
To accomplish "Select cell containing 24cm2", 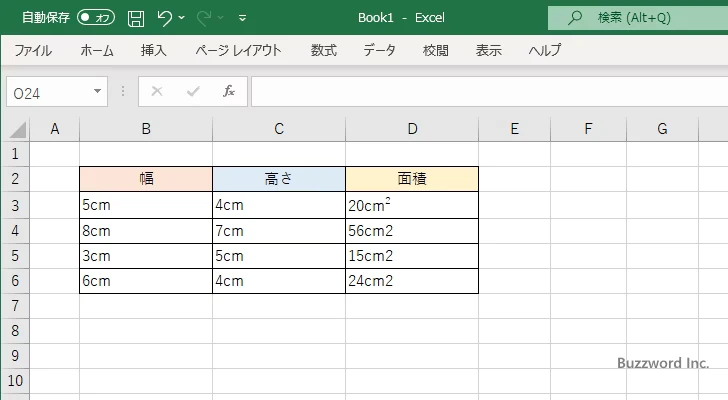I will point(412,281).
